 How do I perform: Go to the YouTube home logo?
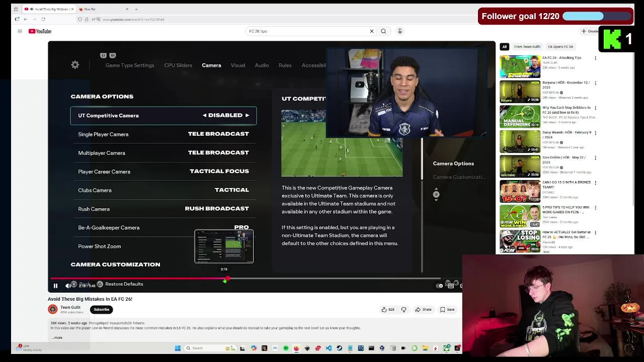[x=40, y=31]
